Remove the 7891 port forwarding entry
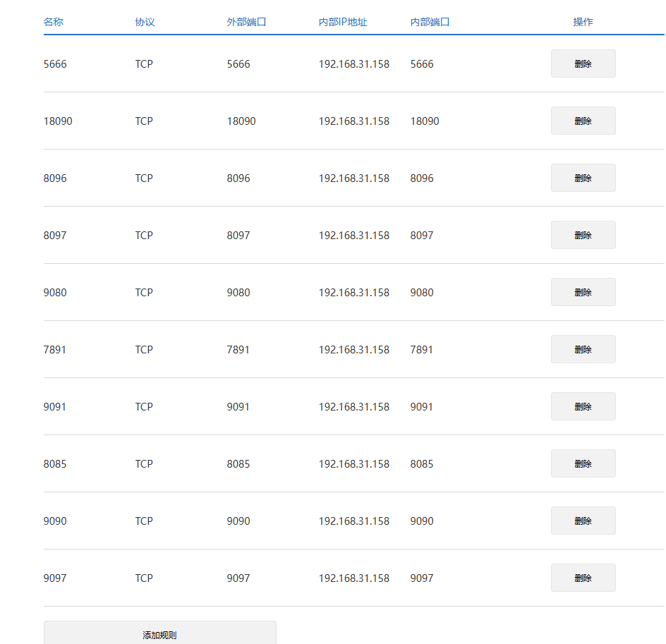This screenshot has width=666, height=644. coord(583,349)
